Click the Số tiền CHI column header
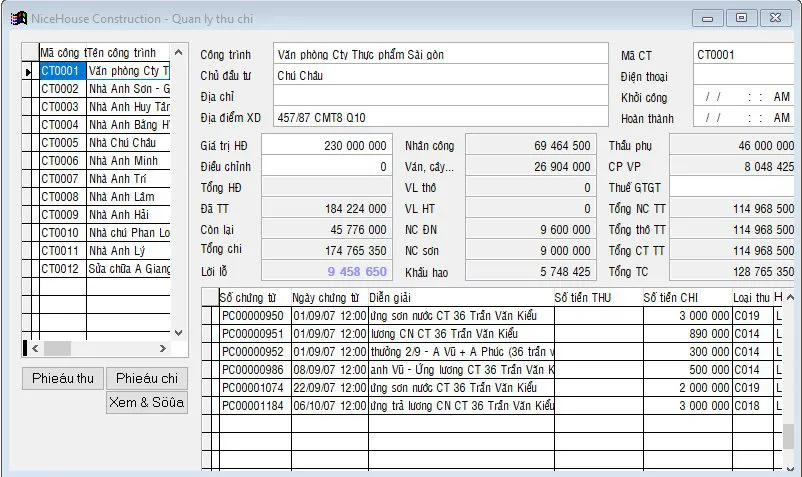Image resolution: width=802 pixels, height=477 pixels. (685, 297)
